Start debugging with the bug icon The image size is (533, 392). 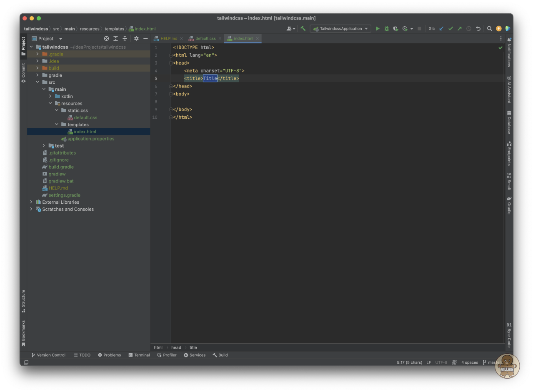tap(387, 29)
